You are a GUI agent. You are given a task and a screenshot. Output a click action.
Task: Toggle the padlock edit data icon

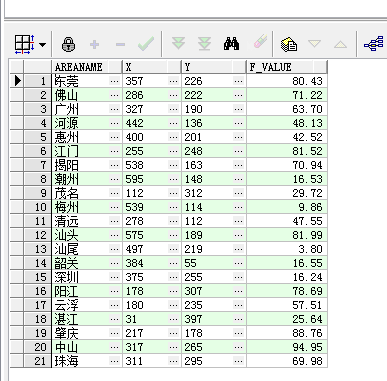coord(68,44)
